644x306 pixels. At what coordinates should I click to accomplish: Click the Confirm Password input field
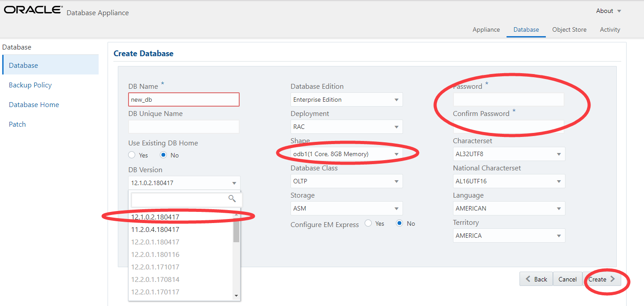509,127
